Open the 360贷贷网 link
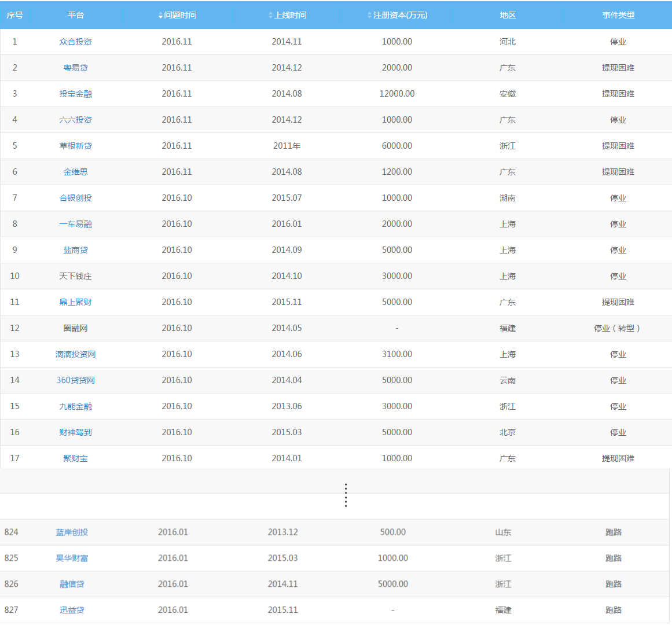The height and width of the screenshot is (625, 672). (75, 380)
